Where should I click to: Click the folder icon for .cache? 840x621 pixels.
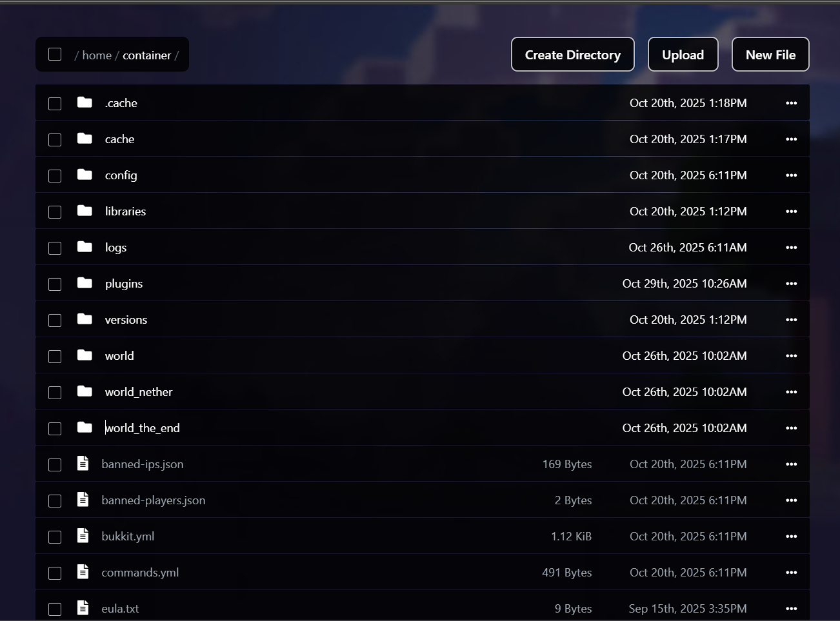coord(85,103)
